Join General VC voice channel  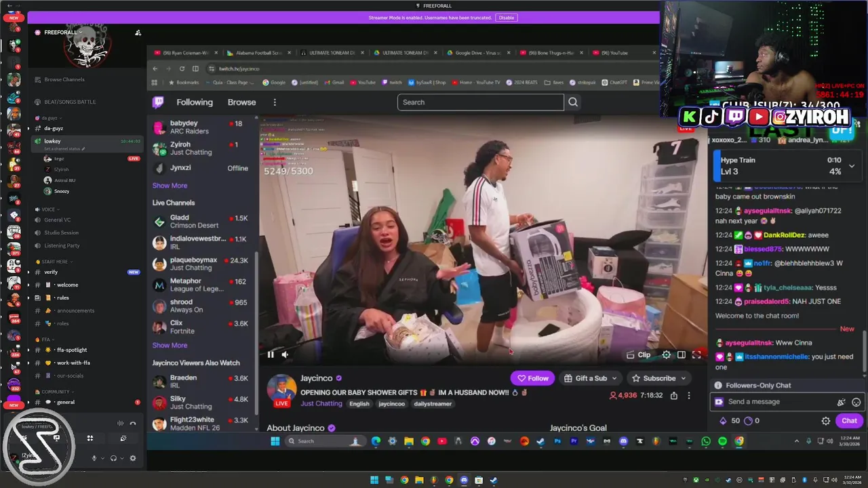tap(57, 220)
